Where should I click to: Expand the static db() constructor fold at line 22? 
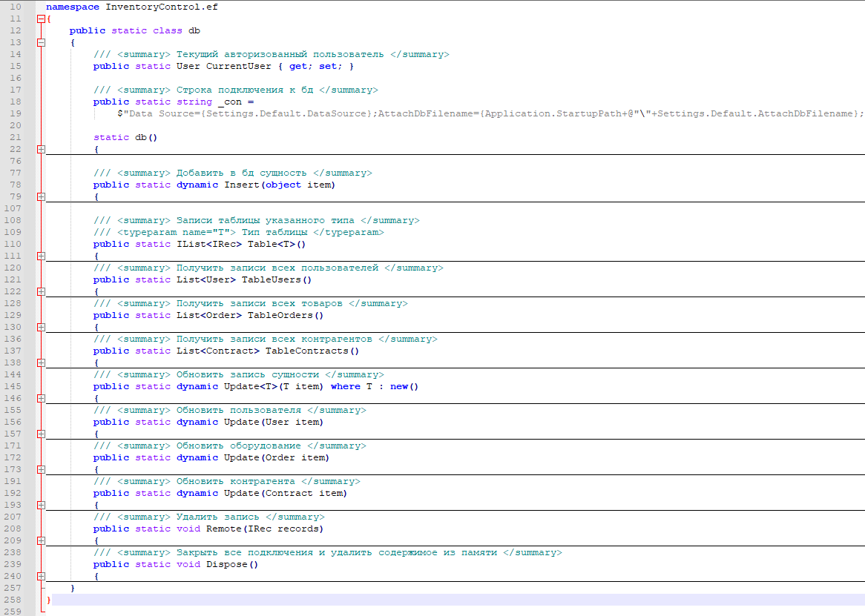click(41, 150)
